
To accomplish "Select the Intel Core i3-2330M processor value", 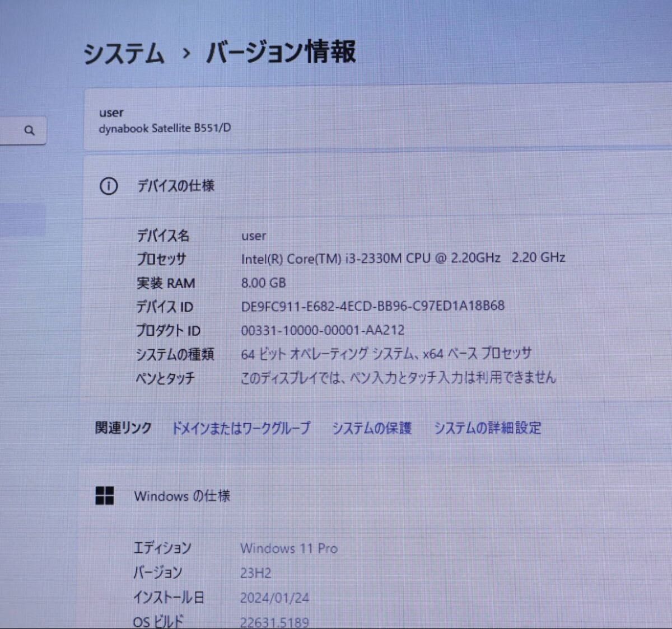I will (403, 258).
